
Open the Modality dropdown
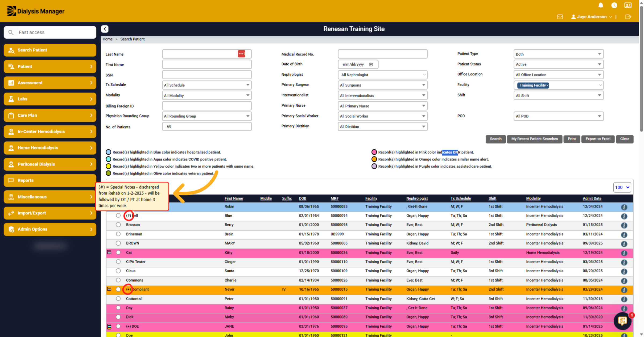[207, 96]
